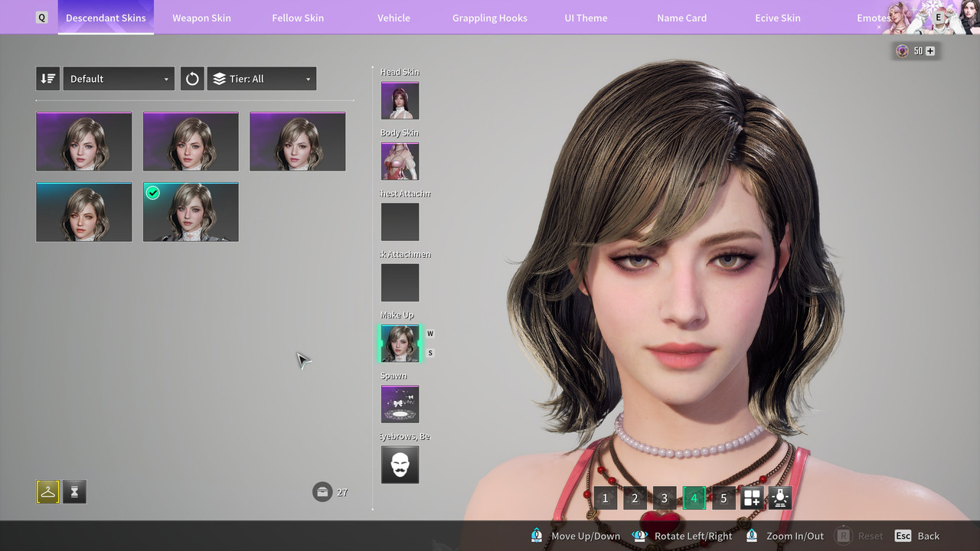Image resolution: width=980 pixels, height=551 pixels.
Task: Open the preset grid add icon
Action: (752, 498)
